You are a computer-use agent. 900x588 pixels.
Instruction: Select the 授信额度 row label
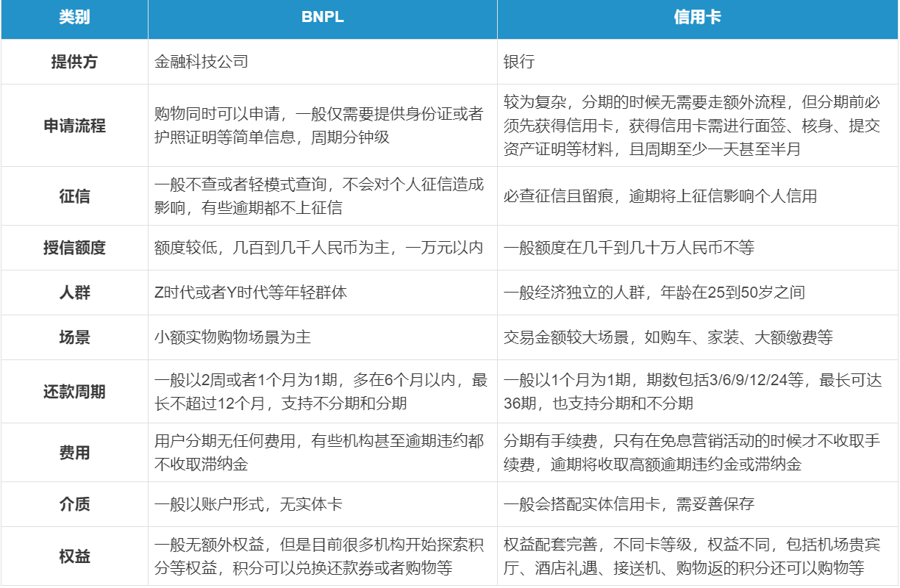click(x=74, y=248)
